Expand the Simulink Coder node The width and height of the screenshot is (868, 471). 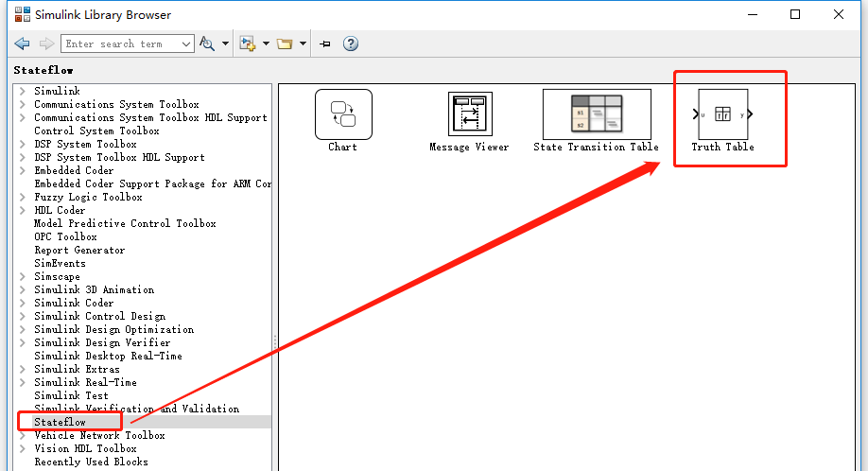point(23,303)
